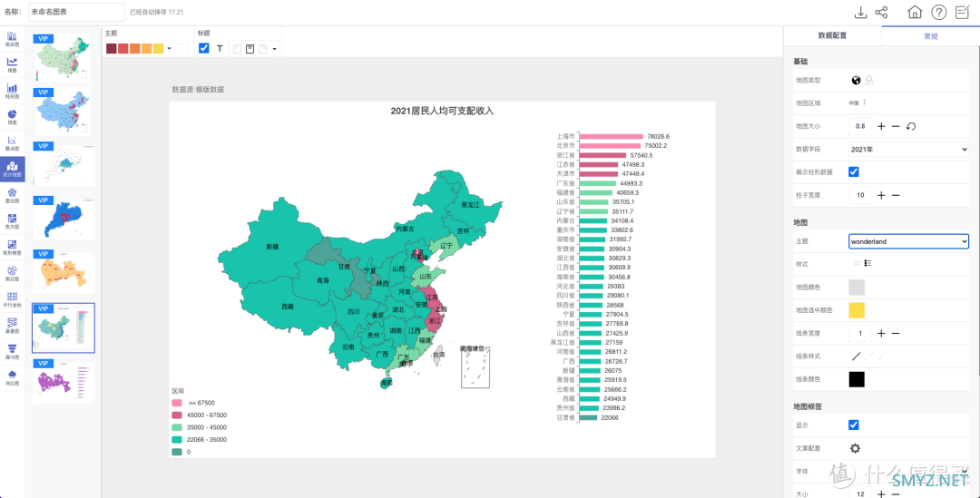Click the chart name input field
Viewport: 980px width, 498px height.
(76, 13)
